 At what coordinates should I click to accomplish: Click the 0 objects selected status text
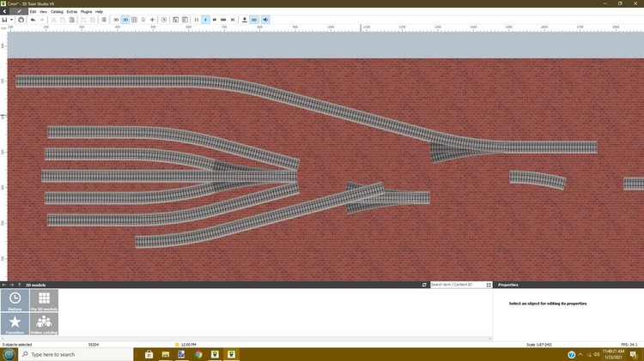17,345
